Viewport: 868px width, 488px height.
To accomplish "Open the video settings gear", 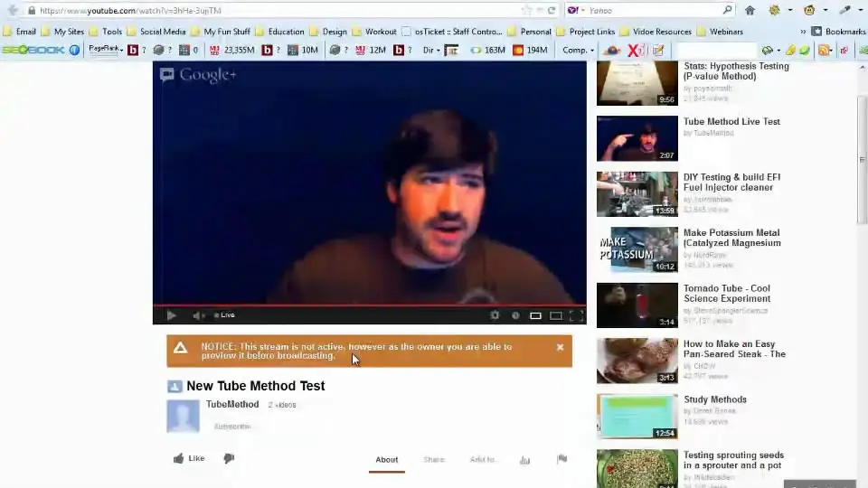I will click(x=495, y=314).
